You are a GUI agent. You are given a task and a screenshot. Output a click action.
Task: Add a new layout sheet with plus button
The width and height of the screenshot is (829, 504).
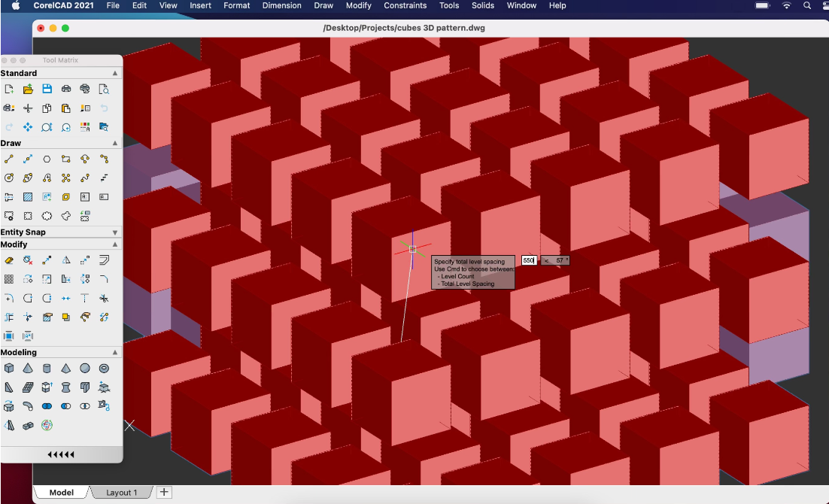click(x=164, y=493)
